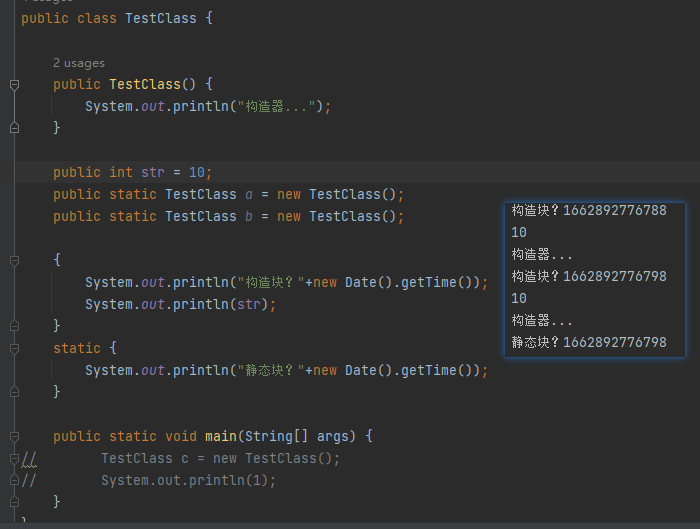The image size is (700, 529).
Task: Click the static field a declaration
Action: pyautogui.click(x=249, y=194)
